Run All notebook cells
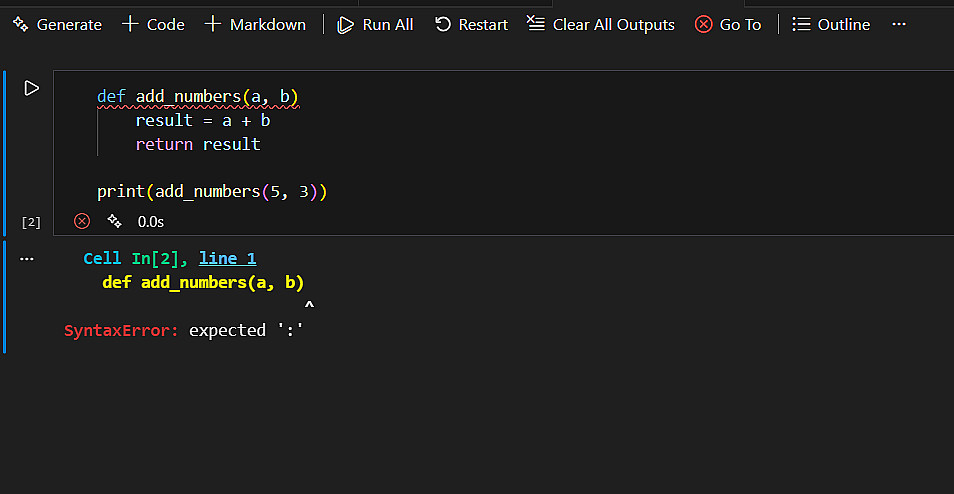The width and height of the screenshot is (954, 494). [x=375, y=24]
